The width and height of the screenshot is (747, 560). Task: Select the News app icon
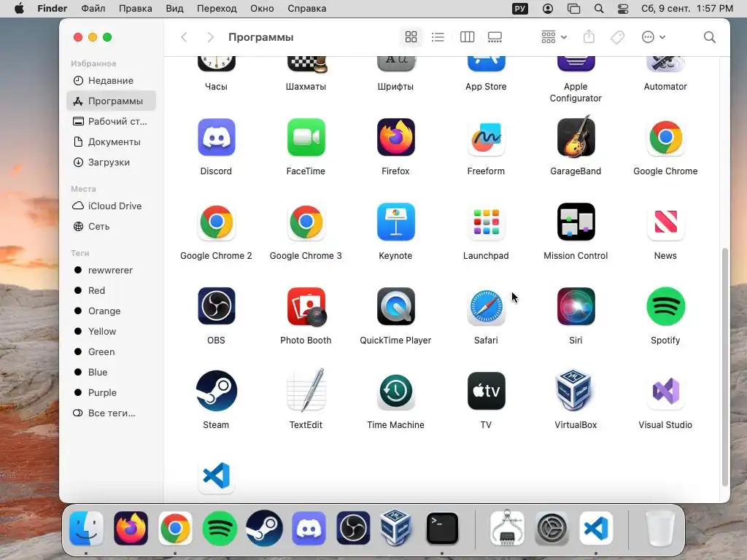(x=665, y=222)
